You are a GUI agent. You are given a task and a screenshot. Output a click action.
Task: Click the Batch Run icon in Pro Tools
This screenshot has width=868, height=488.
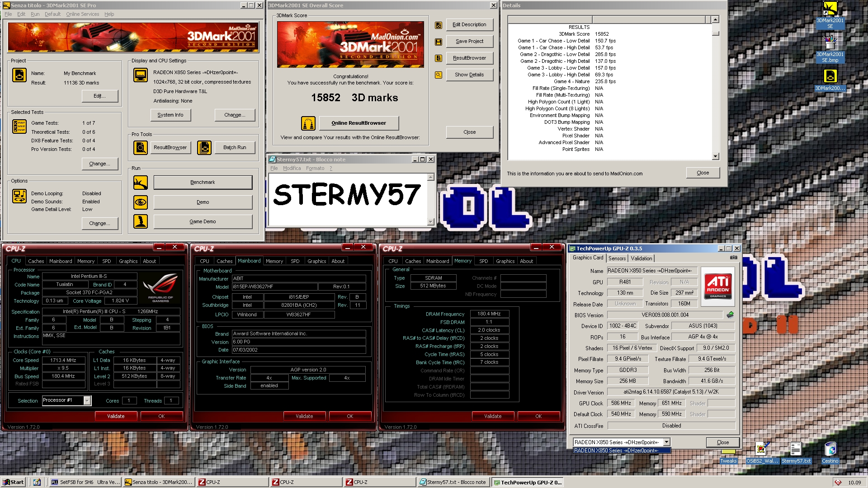pyautogui.click(x=204, y=148)
